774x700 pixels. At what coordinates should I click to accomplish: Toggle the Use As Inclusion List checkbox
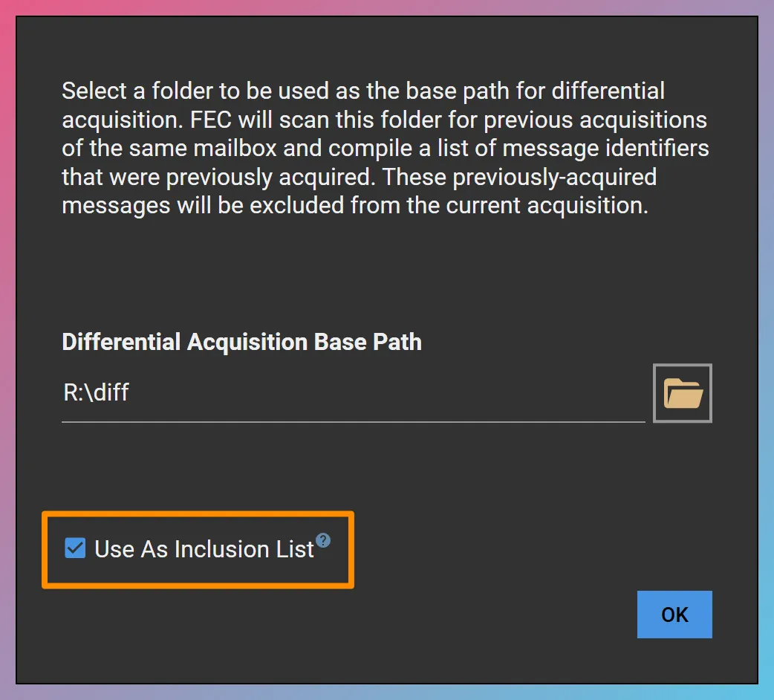coord(74,548)
